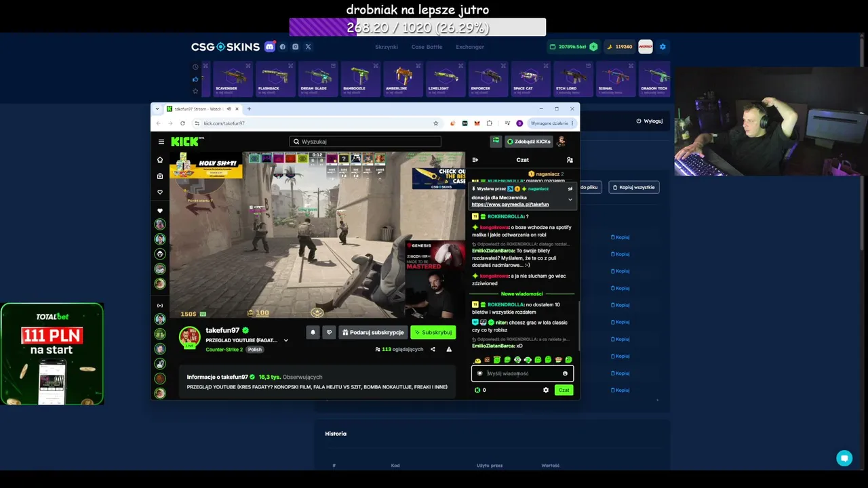The width and height of the screenshot is (868, 488).
Task: Click the Subskrybuj button
Action: point(433,332)
